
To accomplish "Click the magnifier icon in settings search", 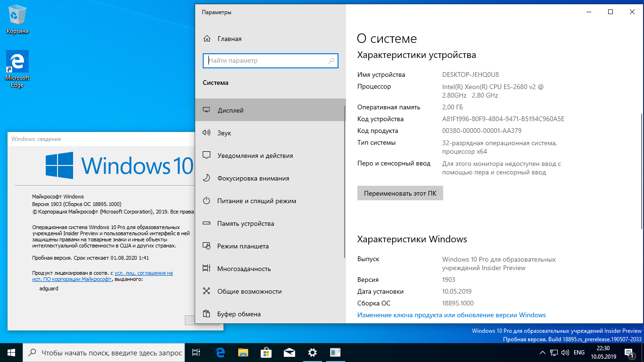I will click(x=331, y=61).
